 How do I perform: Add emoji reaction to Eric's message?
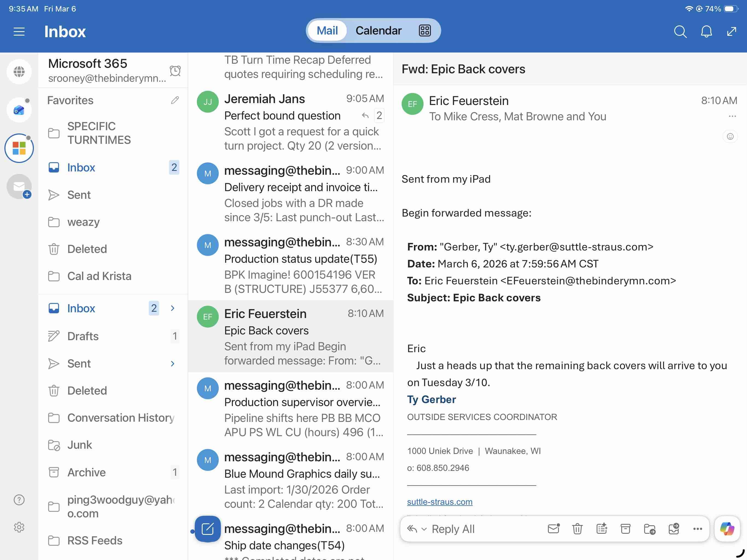(730, 136)
